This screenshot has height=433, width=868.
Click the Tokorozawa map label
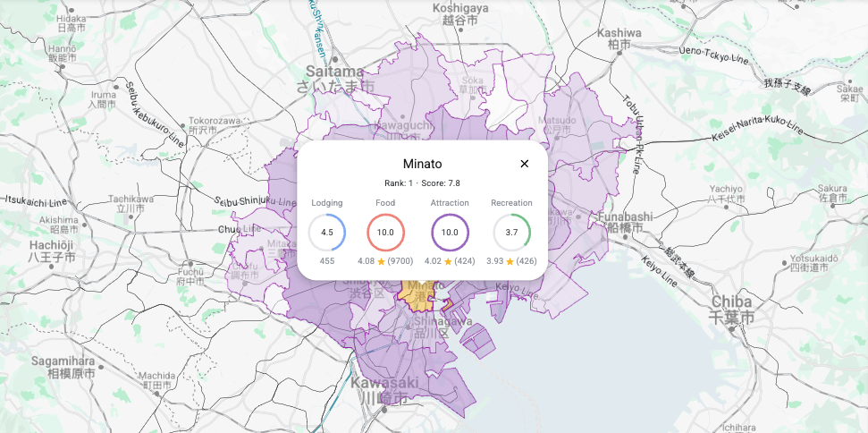[215, 124]
